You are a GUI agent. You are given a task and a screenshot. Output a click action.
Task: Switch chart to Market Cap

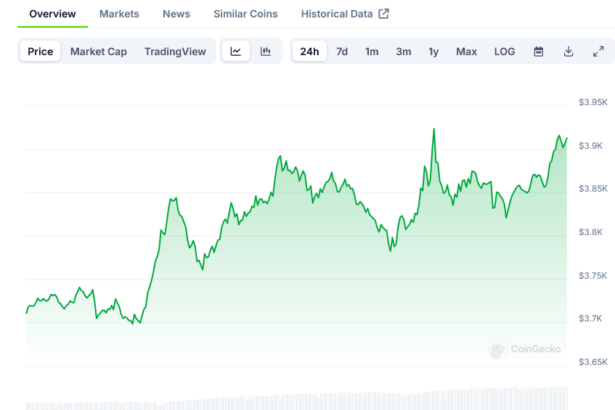[98, 51]
